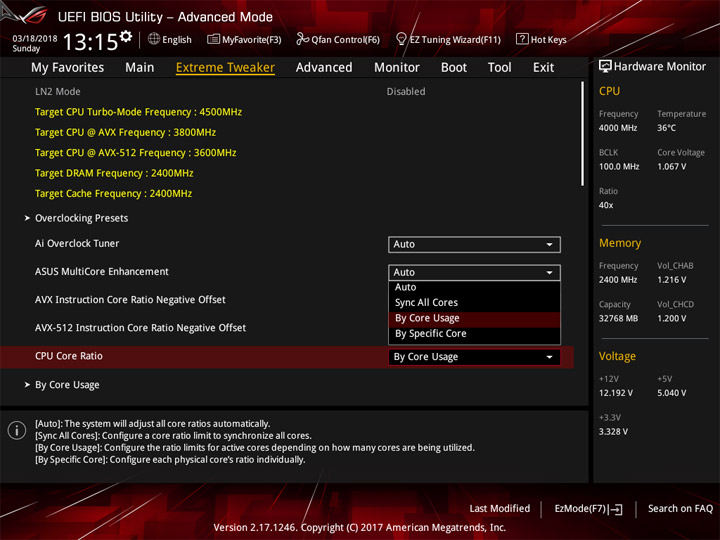Click the 36°C temperature value
The image size is (720, 540).
[x=666, y=128]
